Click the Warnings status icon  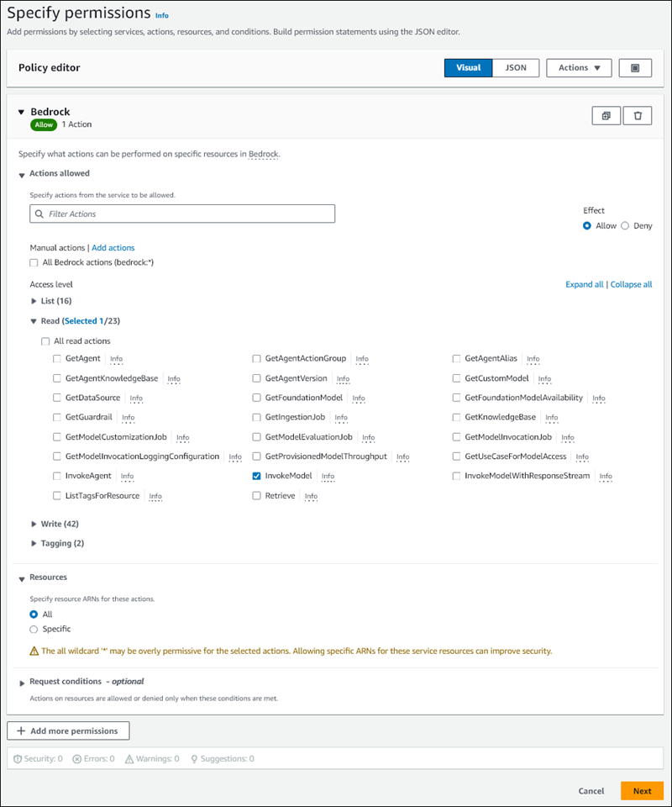(x=129, y=758)
